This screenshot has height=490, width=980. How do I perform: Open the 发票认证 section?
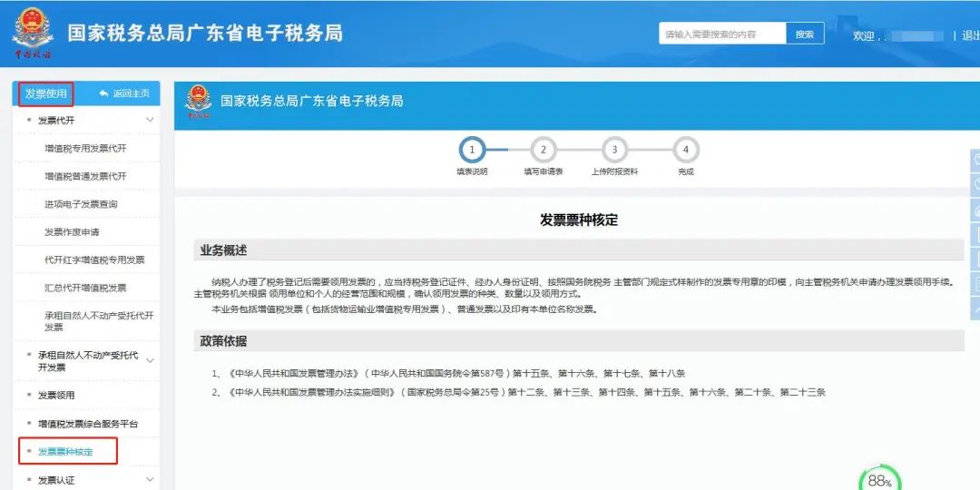pyautogui.click(x=56, y=480)
